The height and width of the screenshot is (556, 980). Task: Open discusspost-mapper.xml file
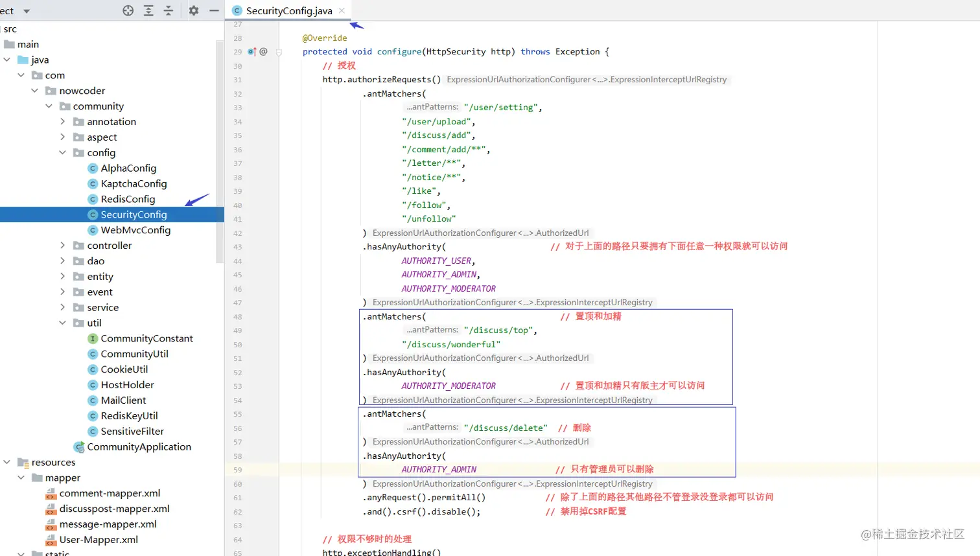[114, 509]
